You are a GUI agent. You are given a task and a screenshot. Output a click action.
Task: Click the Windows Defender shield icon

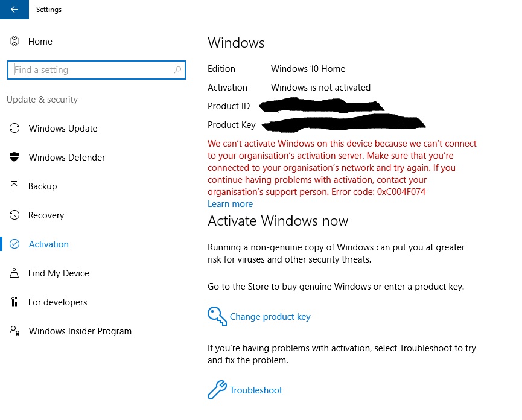[x=14, y=157]
